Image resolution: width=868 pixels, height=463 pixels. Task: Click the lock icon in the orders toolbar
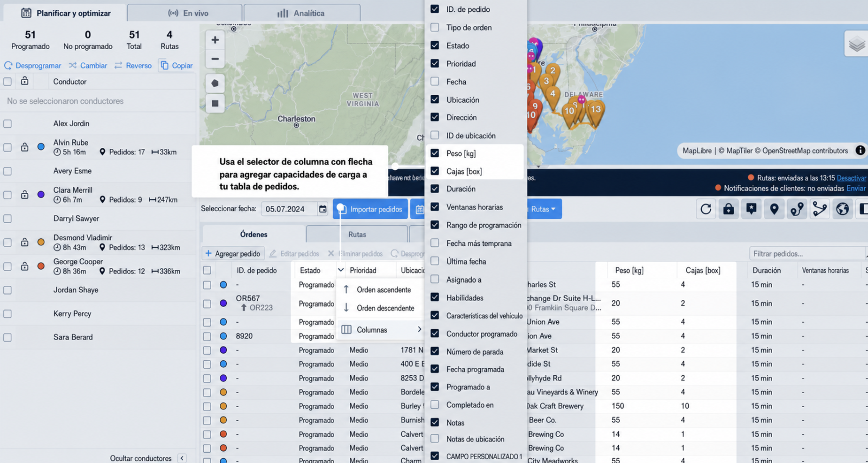[729, 209]
